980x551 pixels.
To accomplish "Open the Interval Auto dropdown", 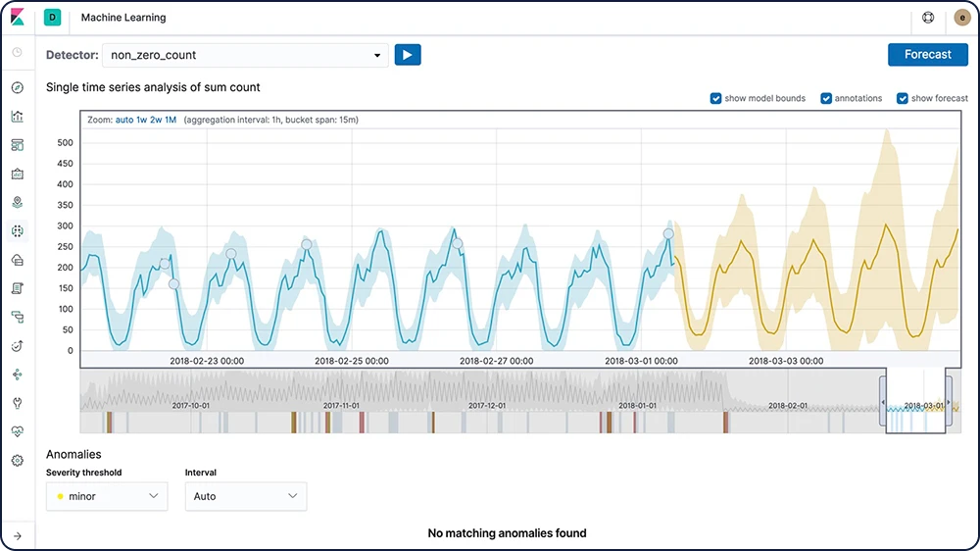I will pyautogui.click(x=245, y=496).
